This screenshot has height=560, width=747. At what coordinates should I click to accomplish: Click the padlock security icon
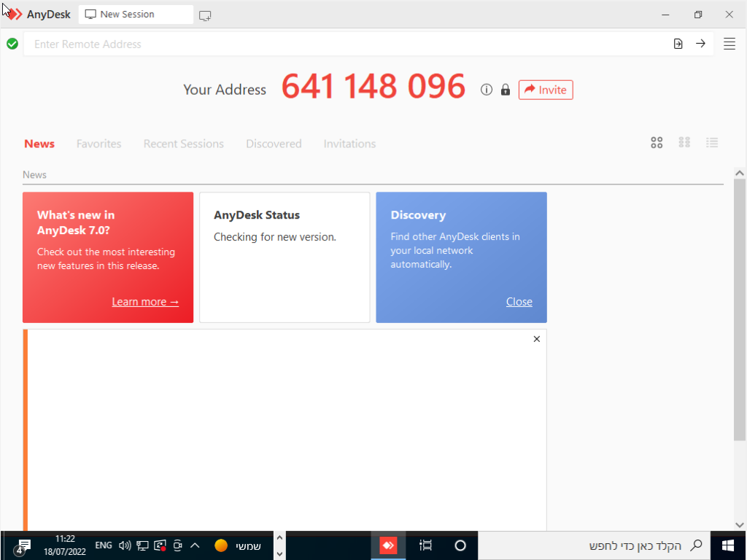point(505,90)
